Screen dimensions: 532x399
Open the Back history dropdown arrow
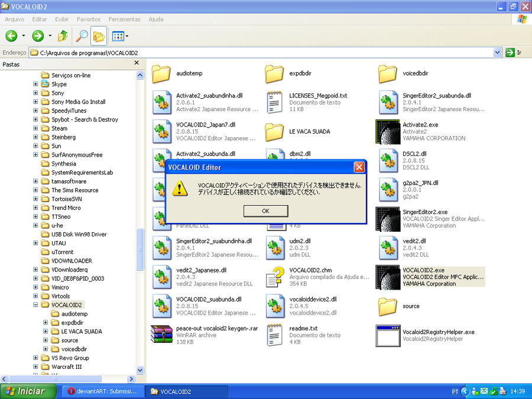(24, 35)
